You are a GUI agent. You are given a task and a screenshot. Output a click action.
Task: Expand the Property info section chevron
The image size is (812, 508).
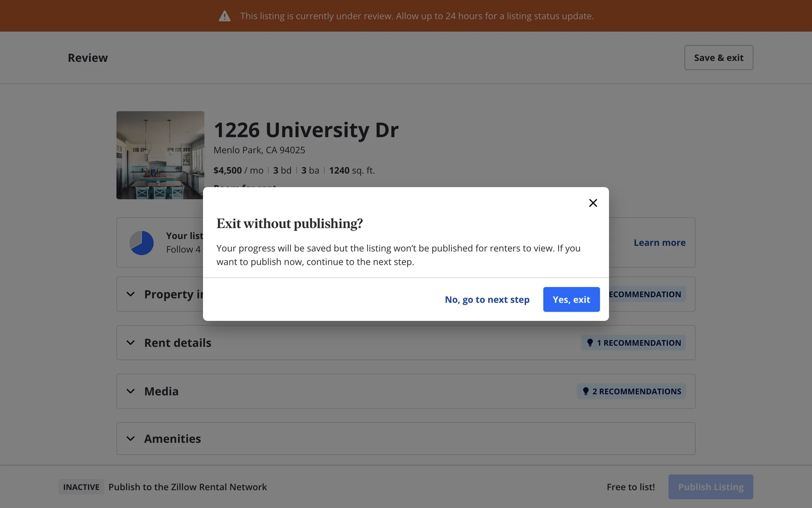point(131,294)
